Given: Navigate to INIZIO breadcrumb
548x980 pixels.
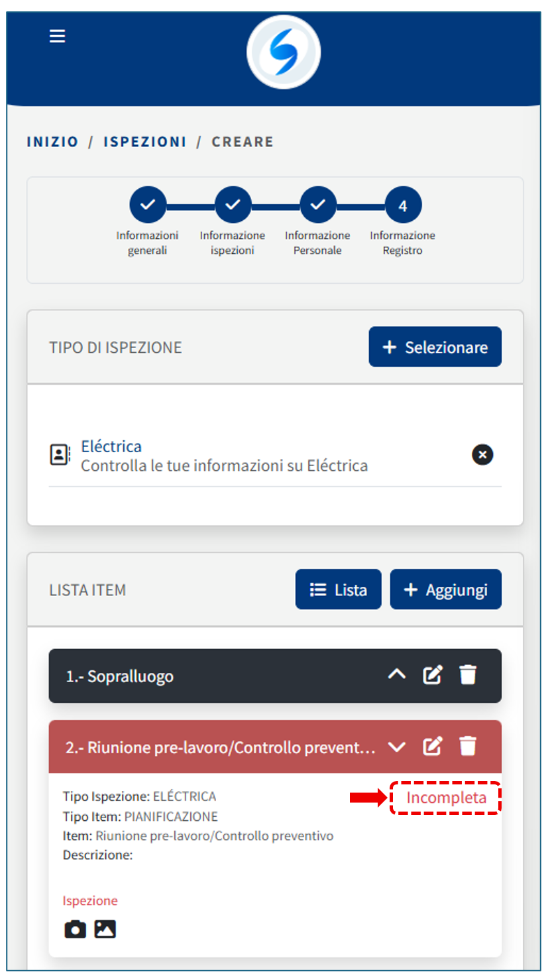Looking at the screenshot, I should 52,142.
